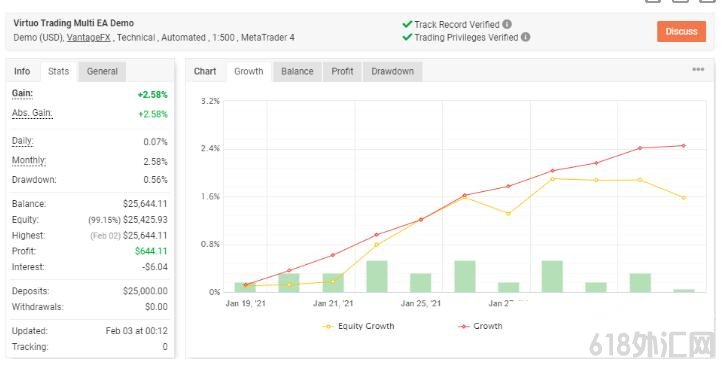
Task: Switch to the Drawdown chart tab
Action: pos(392,71)
